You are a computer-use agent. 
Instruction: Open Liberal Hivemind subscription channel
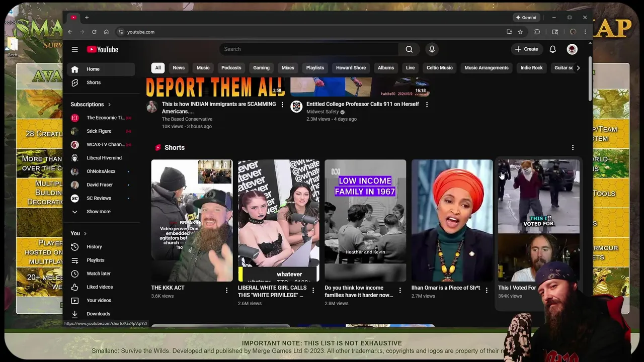click(101, 158)
